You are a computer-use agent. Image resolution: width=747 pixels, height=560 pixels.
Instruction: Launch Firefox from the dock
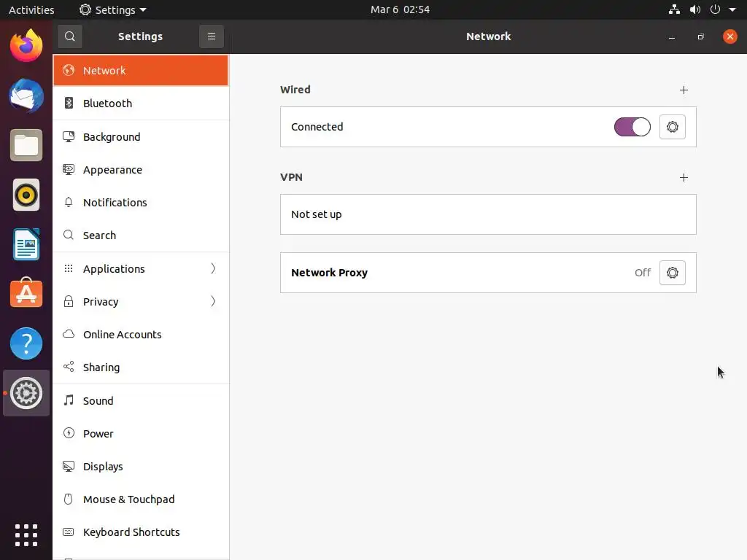tap(26, 46)
